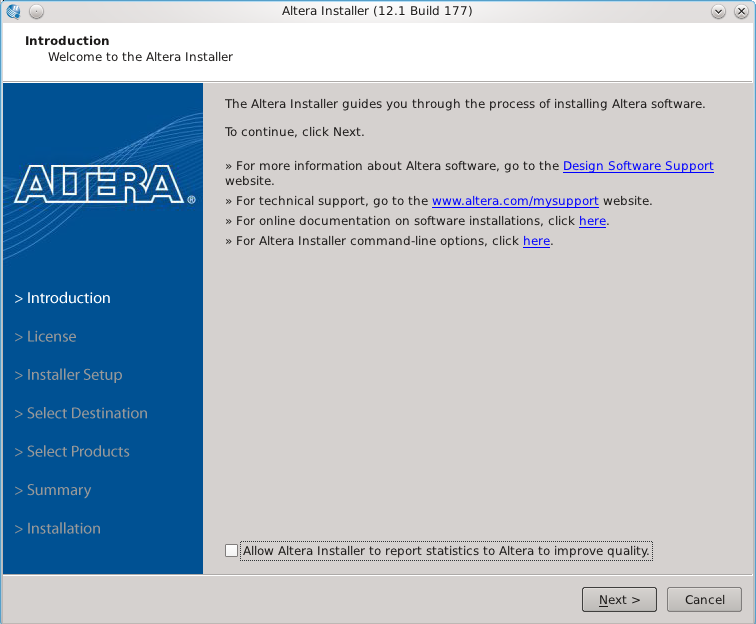
Task: Select the Summary step in sidebar
Action: click(x=53, y=490)
